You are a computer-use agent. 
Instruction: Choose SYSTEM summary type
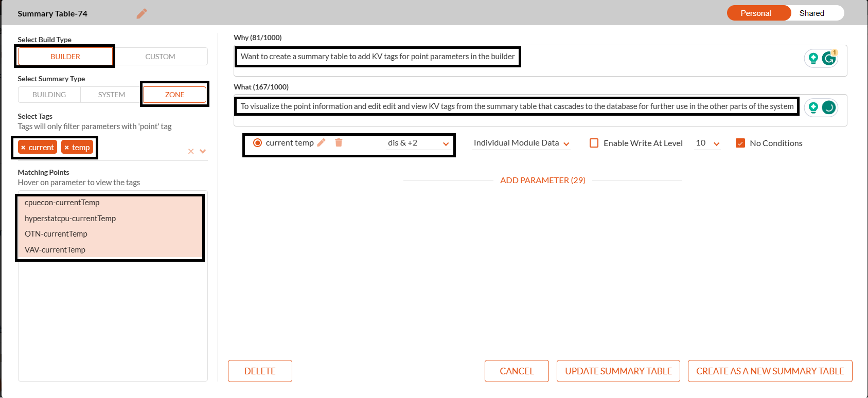pos(112,95)
